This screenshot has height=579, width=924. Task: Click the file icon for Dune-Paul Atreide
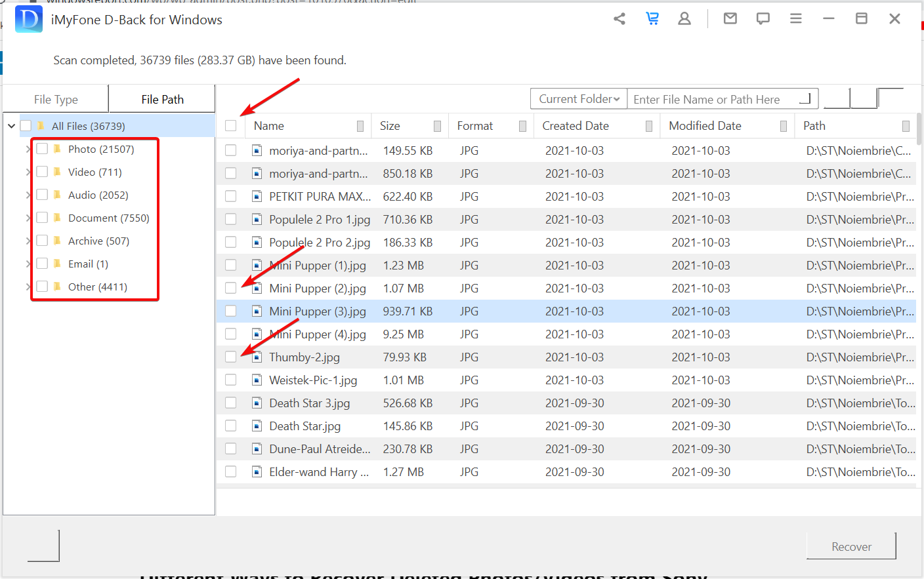(257, 449)
